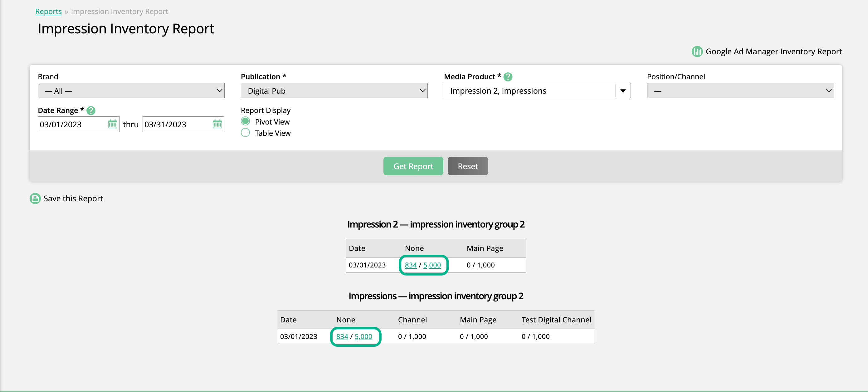The width and height of the screenshot is (868, 392).
Task: Click the Get Report button
Action: 413,166
